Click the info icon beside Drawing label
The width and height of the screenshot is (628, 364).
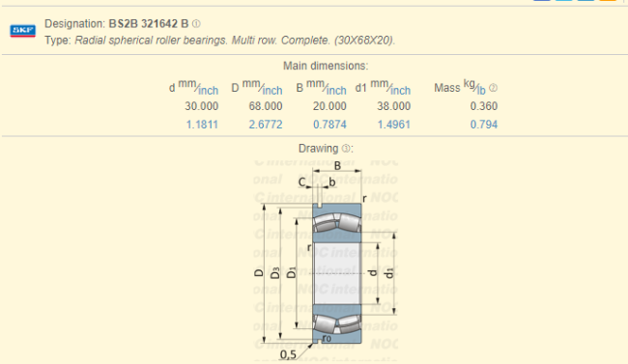click(346, 149)
